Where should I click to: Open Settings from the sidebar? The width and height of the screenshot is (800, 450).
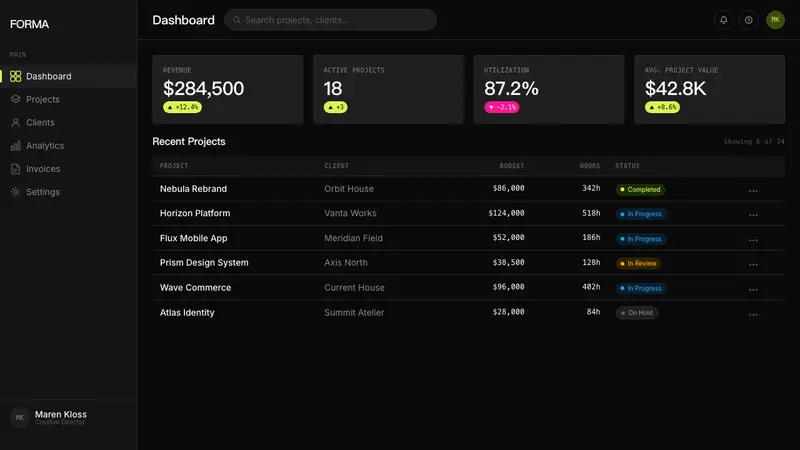click(68, 192)
